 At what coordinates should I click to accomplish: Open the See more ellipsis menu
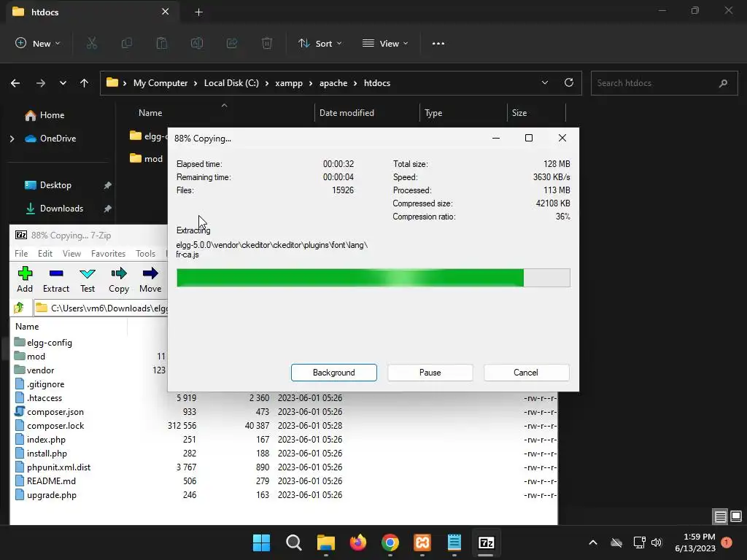(438, 43)
